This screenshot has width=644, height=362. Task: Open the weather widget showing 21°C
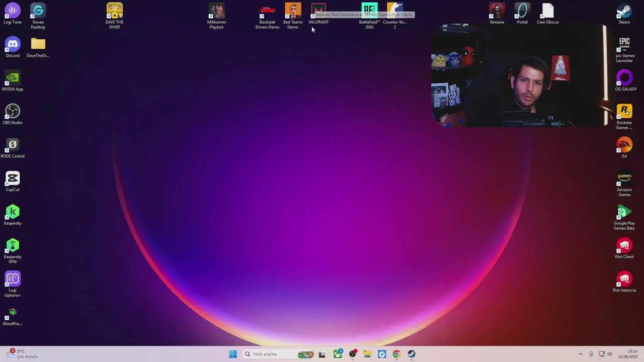[x=23, y=354]
